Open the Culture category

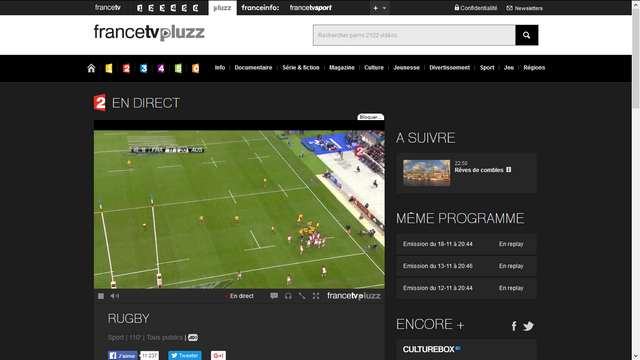(x=374, y=68)
